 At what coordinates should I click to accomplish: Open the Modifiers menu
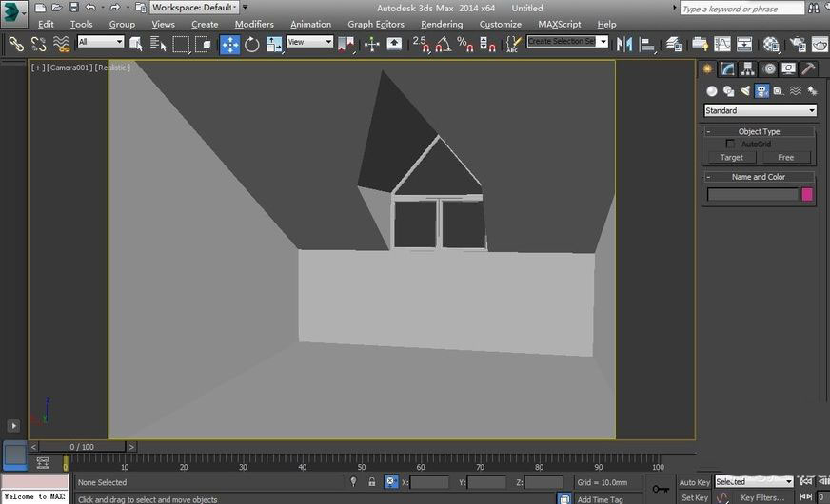254,24
